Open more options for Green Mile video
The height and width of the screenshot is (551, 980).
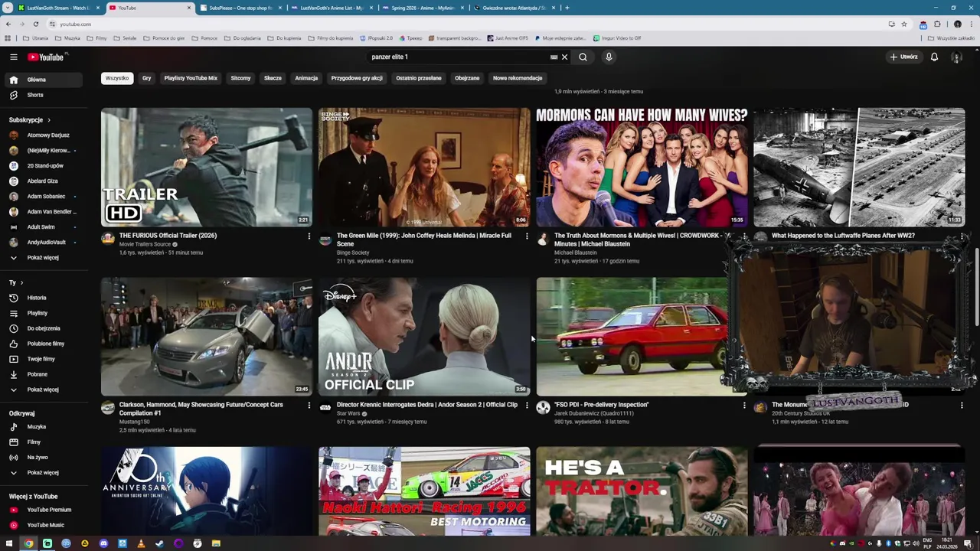(x=527, y=236)
